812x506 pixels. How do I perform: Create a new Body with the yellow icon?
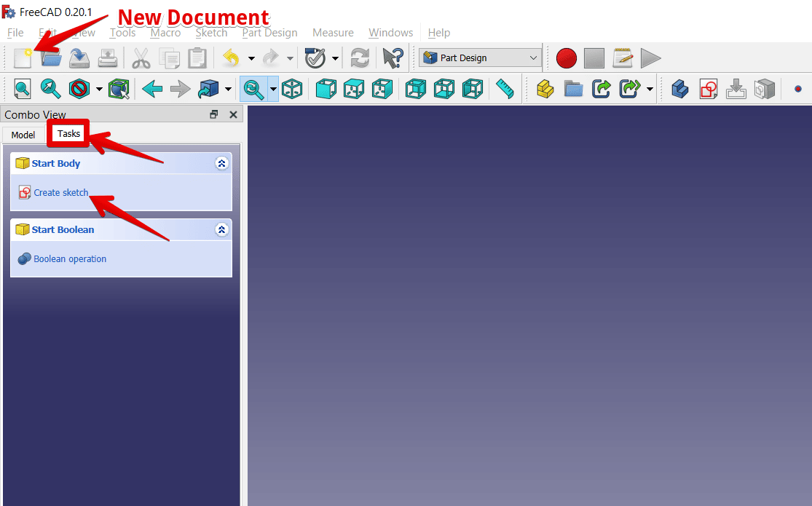point(543,89)
